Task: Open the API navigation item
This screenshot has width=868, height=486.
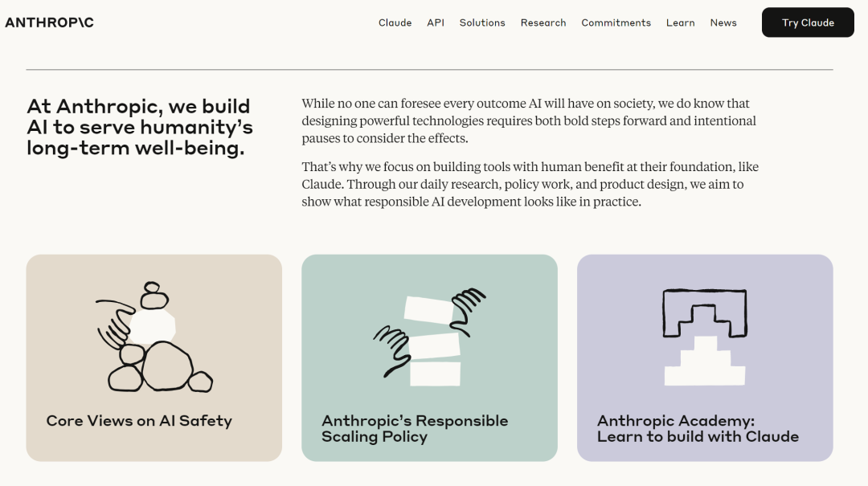Action: [436, 22]
